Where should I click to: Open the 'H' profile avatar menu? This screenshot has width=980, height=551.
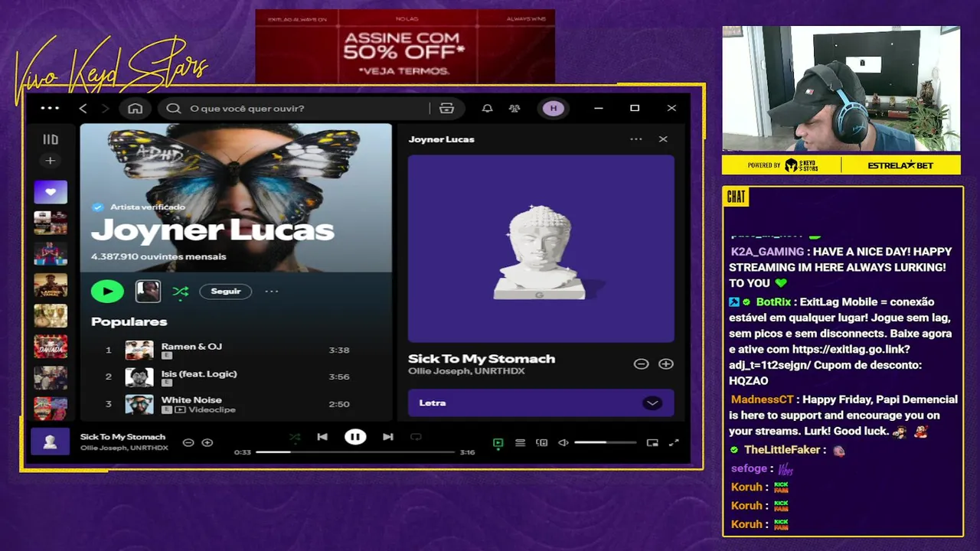554,109
